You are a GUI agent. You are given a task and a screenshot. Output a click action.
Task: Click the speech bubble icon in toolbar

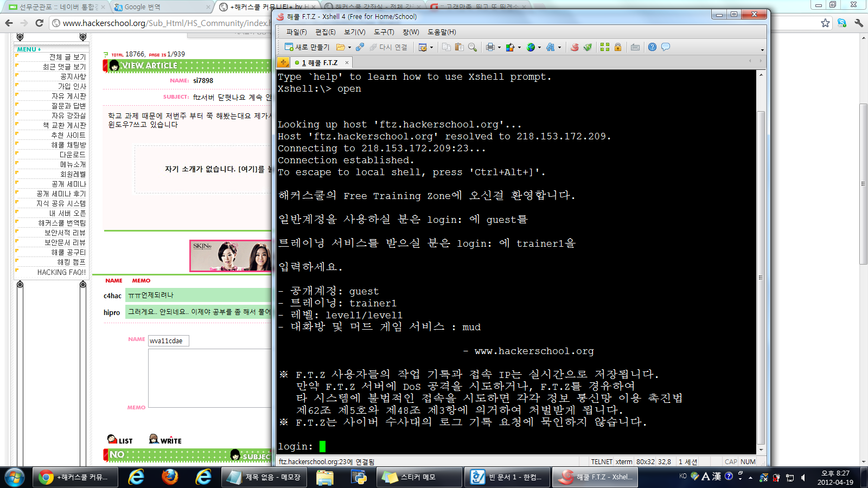coord(666,47)
